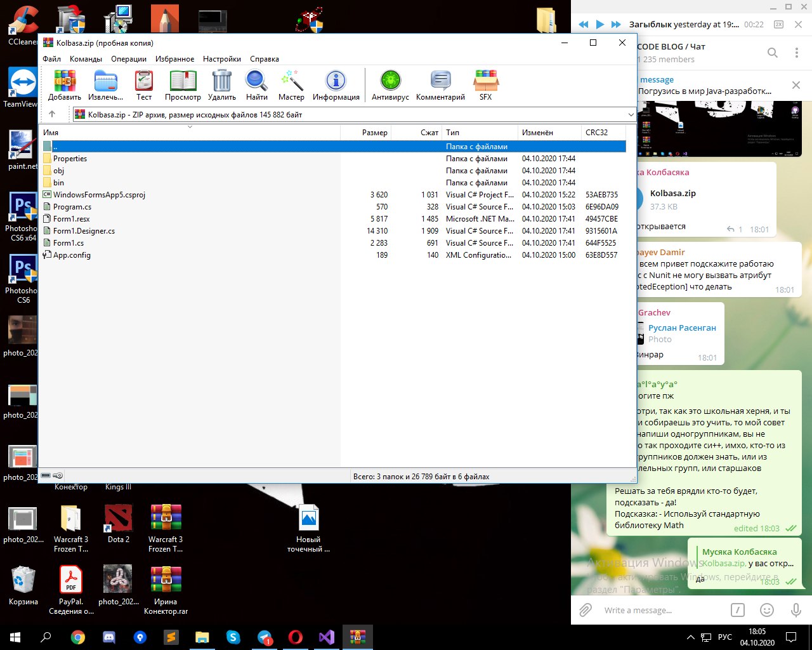This screenshot has height=650, width=812.
Task: Open Visual Studio from the taskbar
Action: (327, 637)
